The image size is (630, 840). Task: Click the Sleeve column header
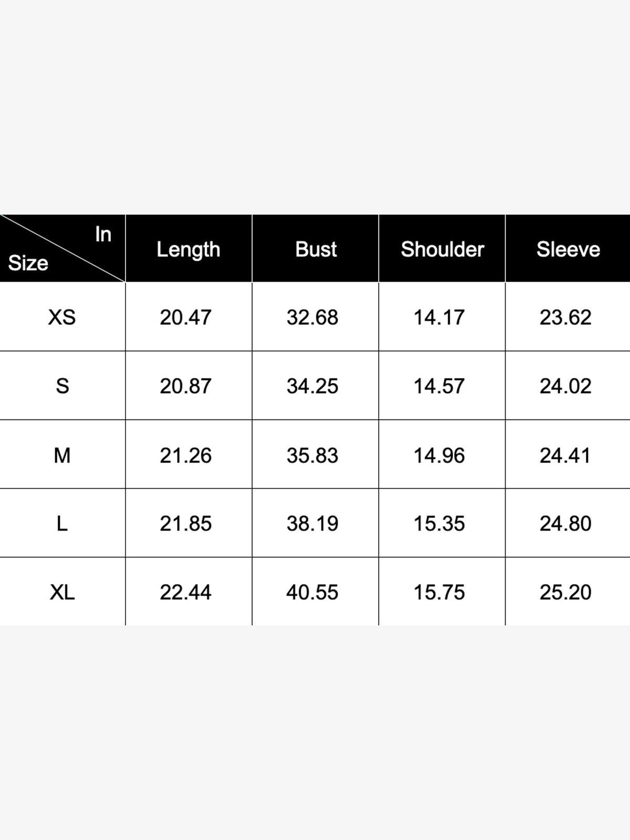[x=568, y=249]
